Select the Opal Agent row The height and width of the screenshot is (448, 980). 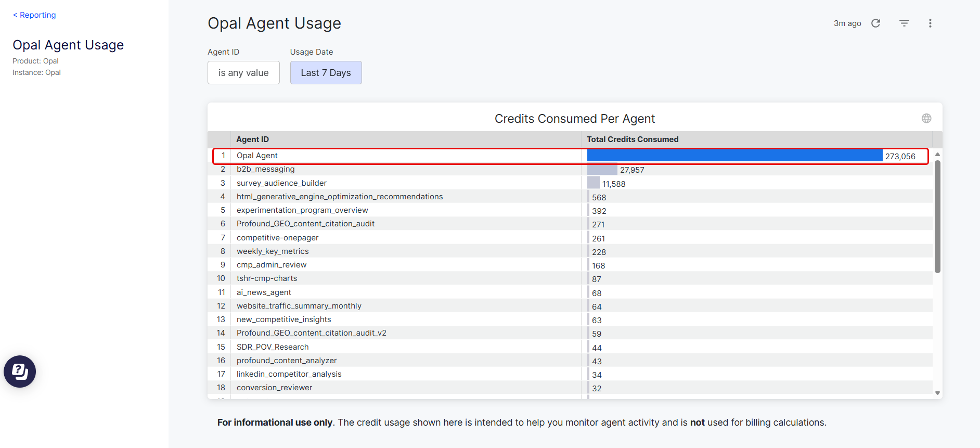pos(257,156)
